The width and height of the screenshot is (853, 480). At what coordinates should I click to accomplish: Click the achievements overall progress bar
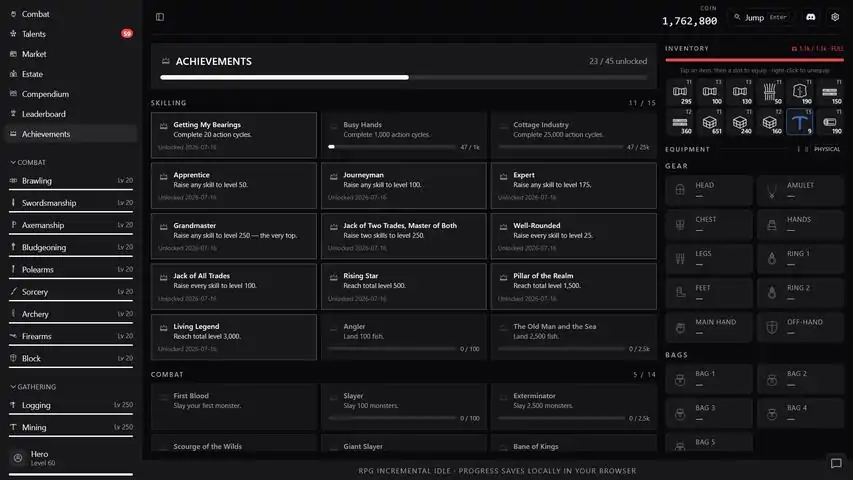[x=404, y=77]
